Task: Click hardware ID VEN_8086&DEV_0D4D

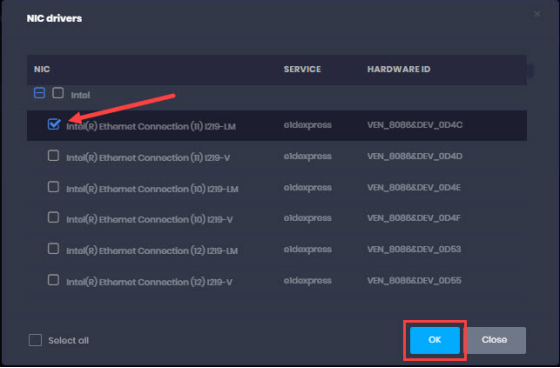Action: [415, 156]
